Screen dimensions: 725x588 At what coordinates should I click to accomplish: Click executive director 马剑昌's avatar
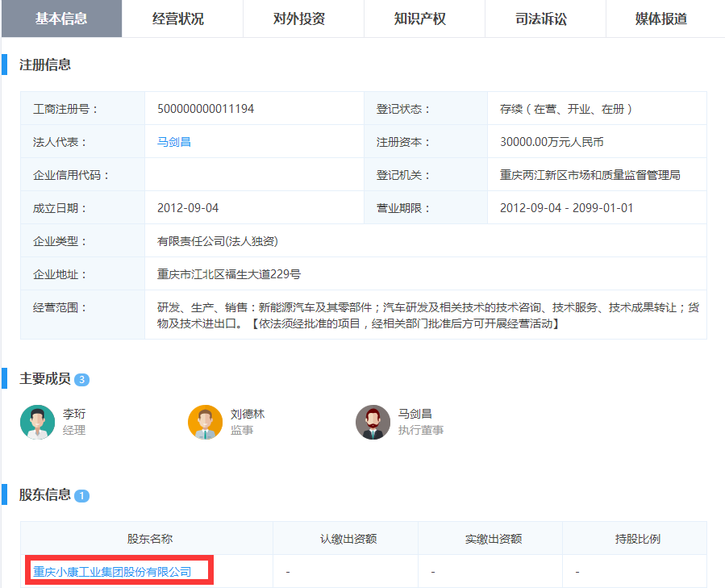(373, 422)
